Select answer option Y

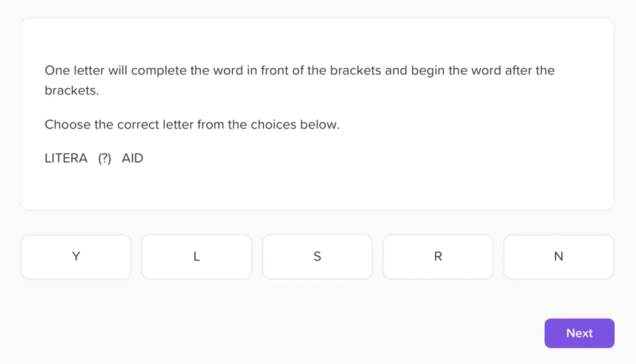[x=76, y=257]
